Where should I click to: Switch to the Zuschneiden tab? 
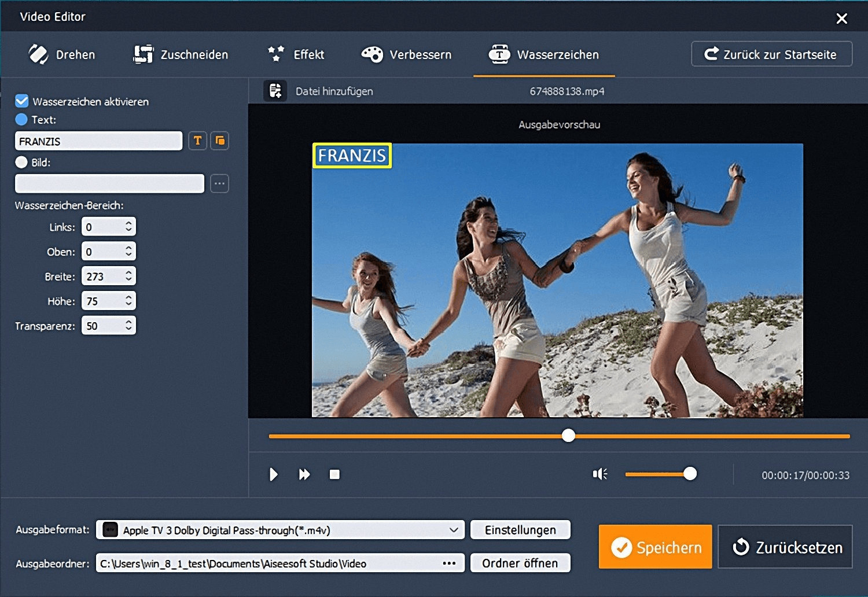pos(181,55)
